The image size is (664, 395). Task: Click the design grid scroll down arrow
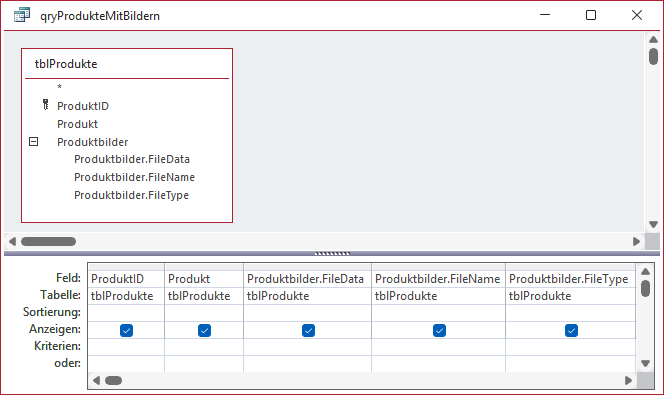pos(645,363)
